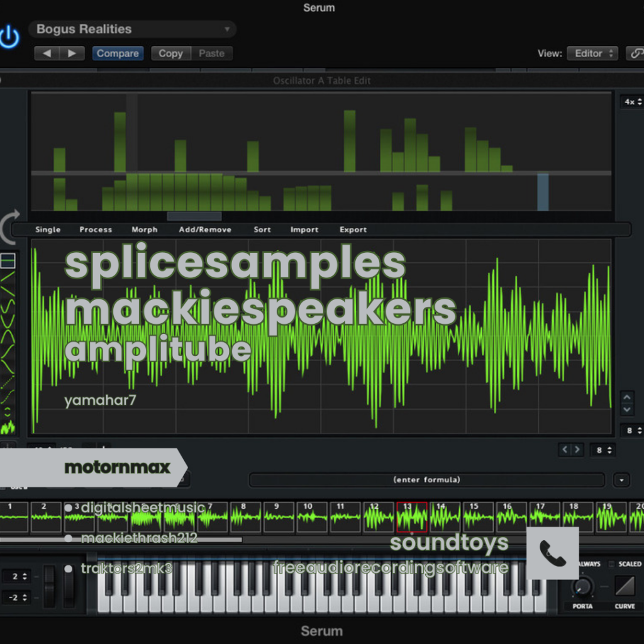Click the up chevron right of waveform

point(627,397)
